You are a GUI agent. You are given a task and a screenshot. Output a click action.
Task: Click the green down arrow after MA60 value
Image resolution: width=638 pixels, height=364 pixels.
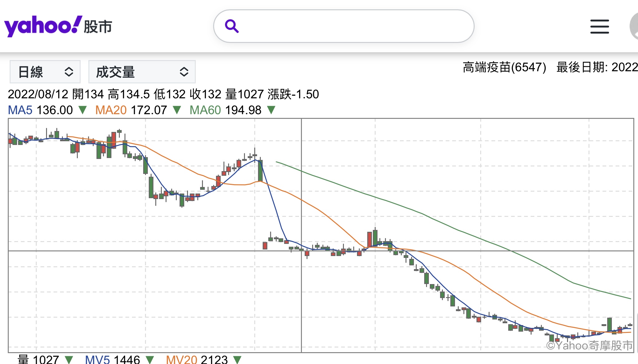(x=271, y=110)
